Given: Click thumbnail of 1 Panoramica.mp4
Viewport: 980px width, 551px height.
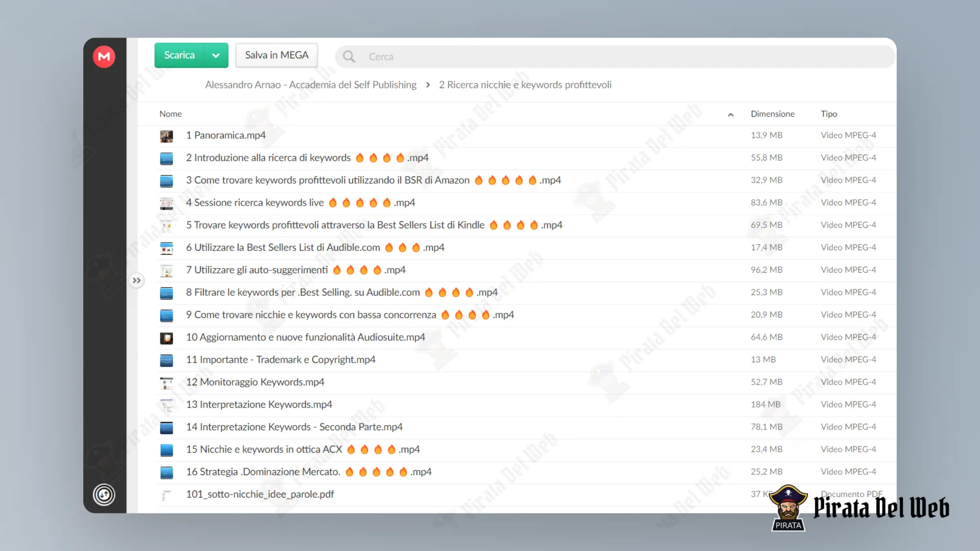Looking at the screenshot, I should (x=166, y=136).
